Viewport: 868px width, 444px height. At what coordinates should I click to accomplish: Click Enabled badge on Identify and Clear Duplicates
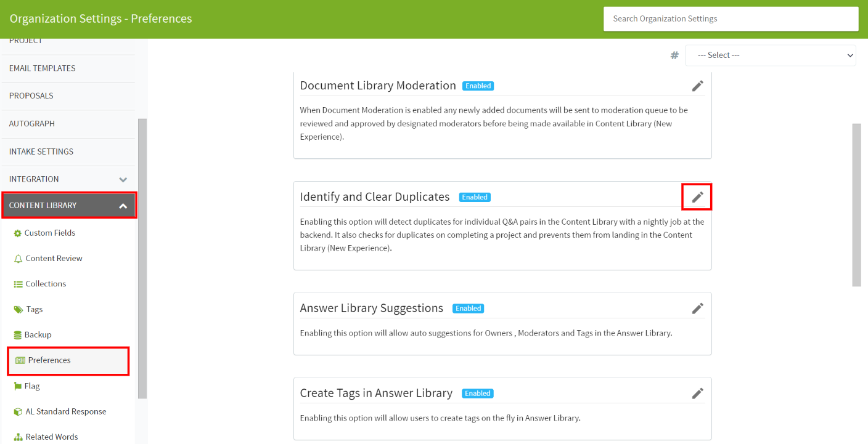click(x=475, y=198)
